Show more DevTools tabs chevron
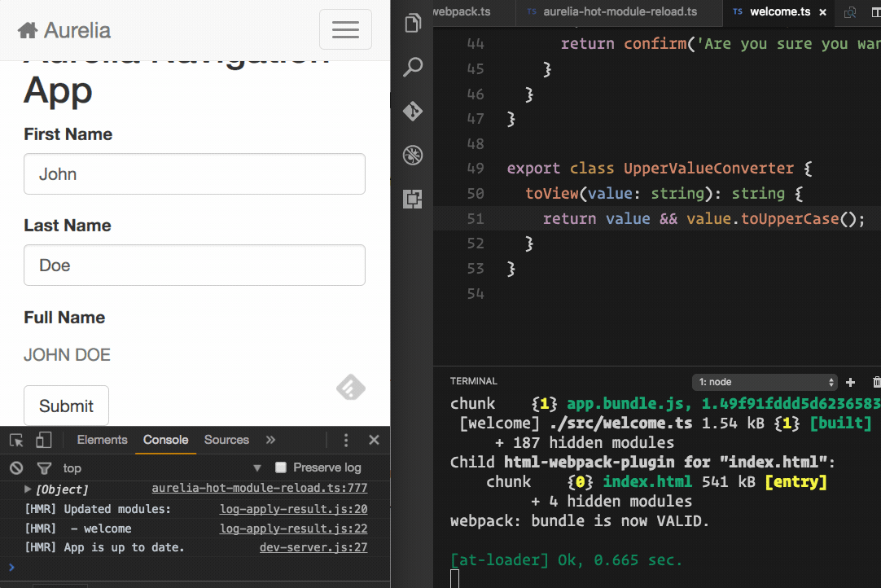This screenshot has width=881, height=588. [x=271, y=440]
